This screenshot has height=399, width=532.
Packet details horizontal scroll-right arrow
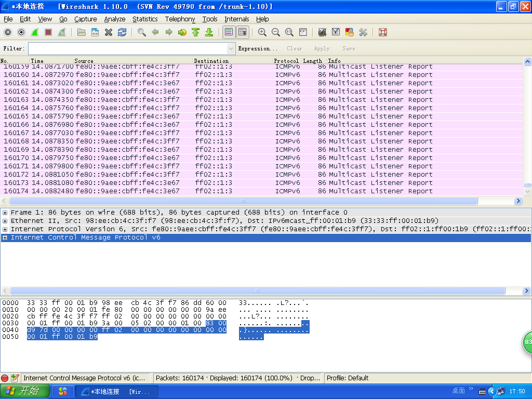[527, 291]
